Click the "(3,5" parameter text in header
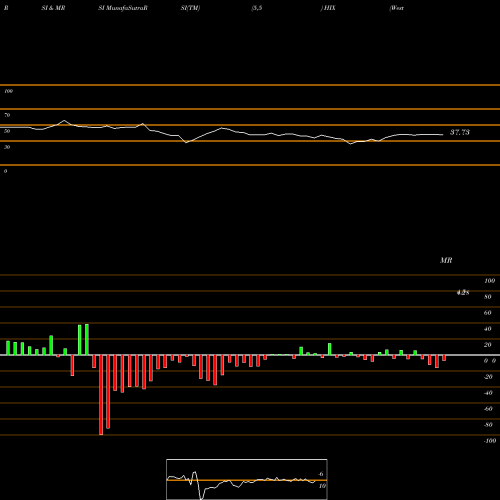The width and height of the screenshot is (500, 500). (x=257, y=8)
